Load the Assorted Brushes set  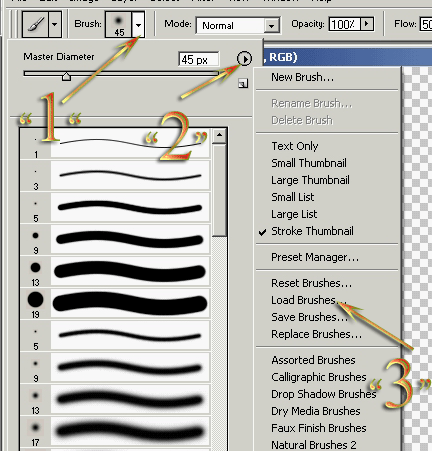coord(313,360)
